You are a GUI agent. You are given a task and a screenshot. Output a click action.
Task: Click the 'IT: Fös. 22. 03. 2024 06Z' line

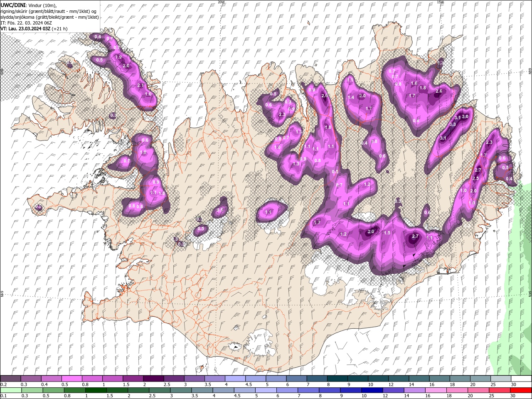[x=26, y=23]
